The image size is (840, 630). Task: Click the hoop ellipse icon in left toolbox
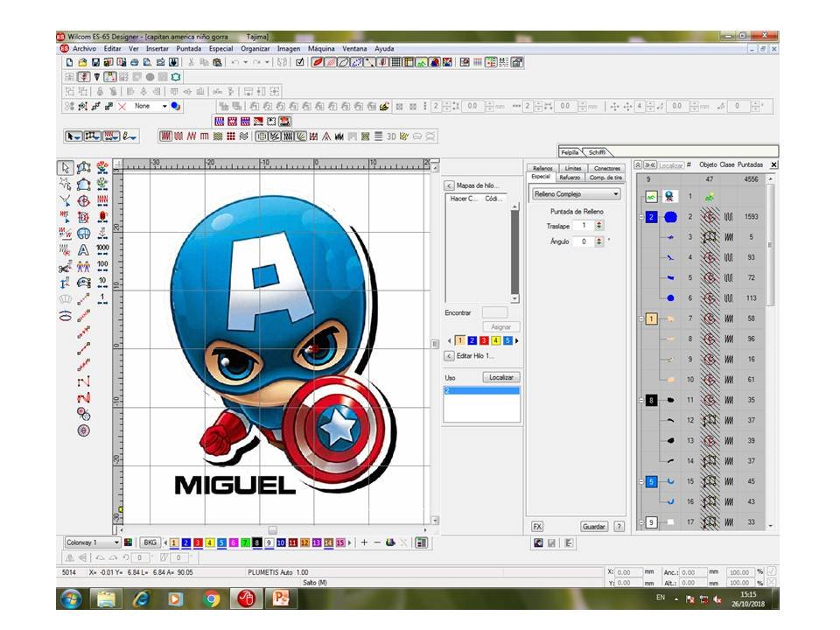coord(66,316)
